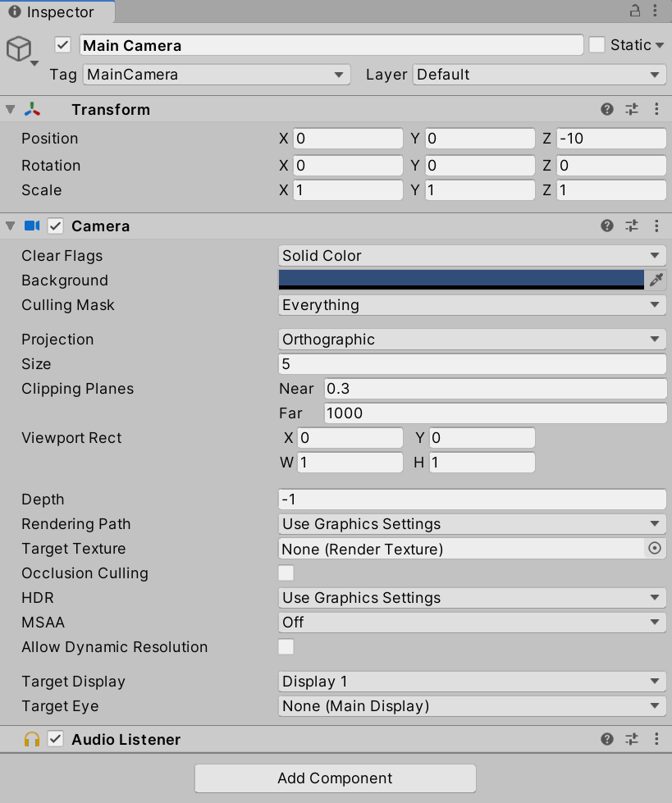The width and height of the screenshot is (672, 803).
Task: Enable Allow Dynamic Resolution checkbox
Action: (286, 647)
